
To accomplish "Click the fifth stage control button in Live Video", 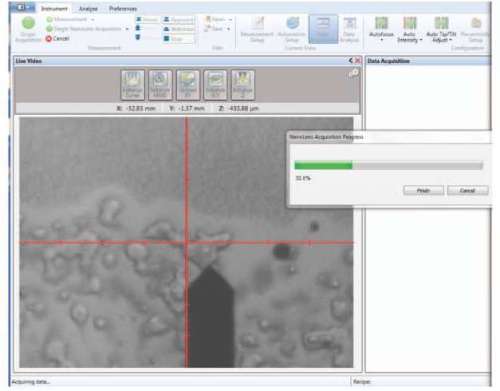I will coord(243,85).
